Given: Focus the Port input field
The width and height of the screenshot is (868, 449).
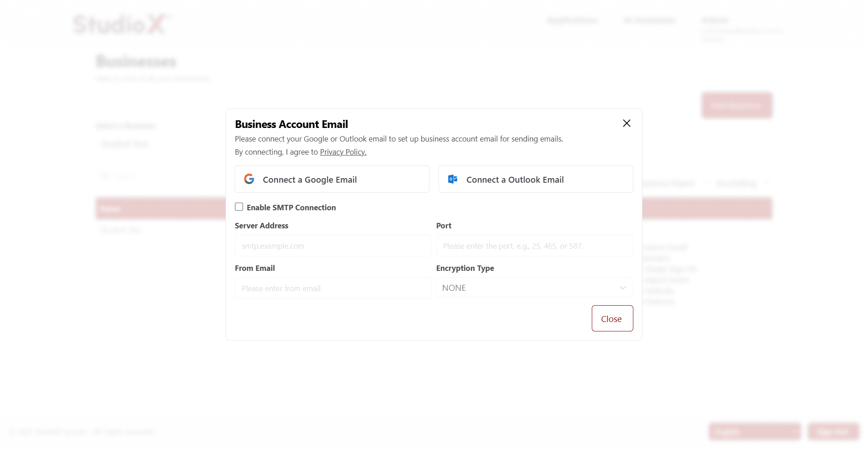Looking at the screenshot, I should click(x=534, y=246).
